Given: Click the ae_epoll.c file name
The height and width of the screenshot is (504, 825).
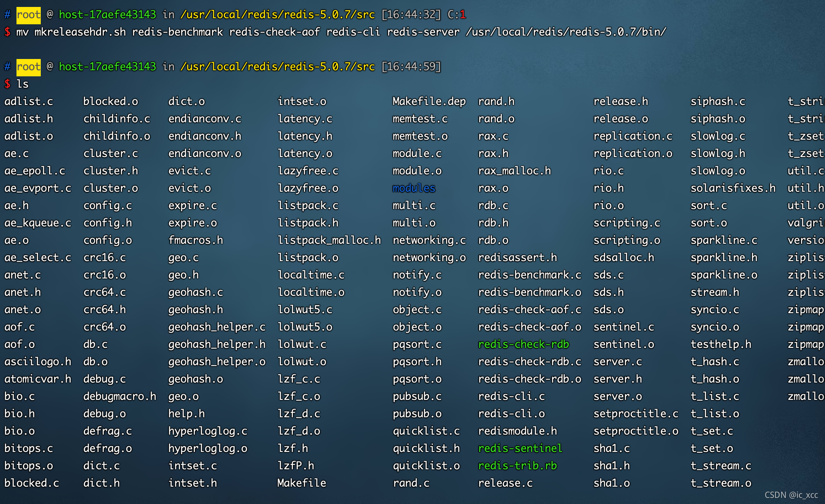Looking at the screenshot, I should (x=35, y=171).
